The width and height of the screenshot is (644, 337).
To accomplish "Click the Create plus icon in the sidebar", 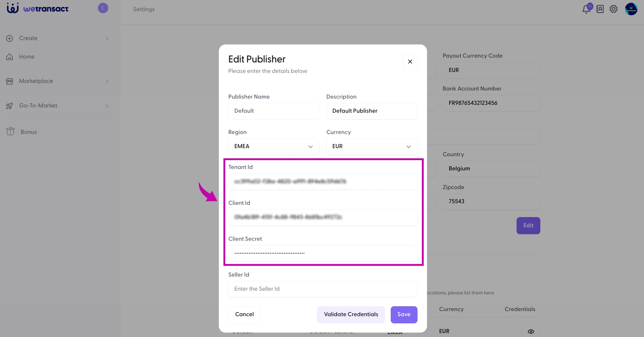I will tap(9, 38).
